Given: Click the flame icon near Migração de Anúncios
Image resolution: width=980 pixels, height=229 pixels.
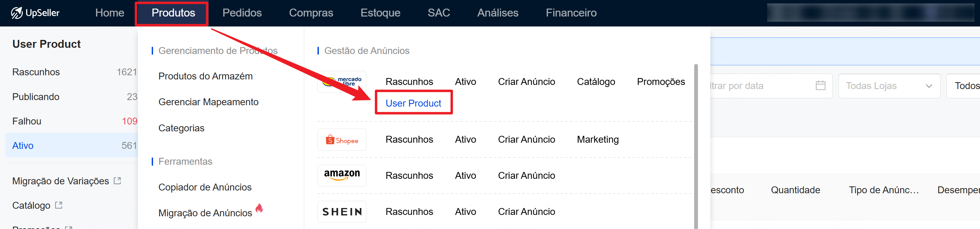Looking at the screenshot, I should (x=259, y=208).
